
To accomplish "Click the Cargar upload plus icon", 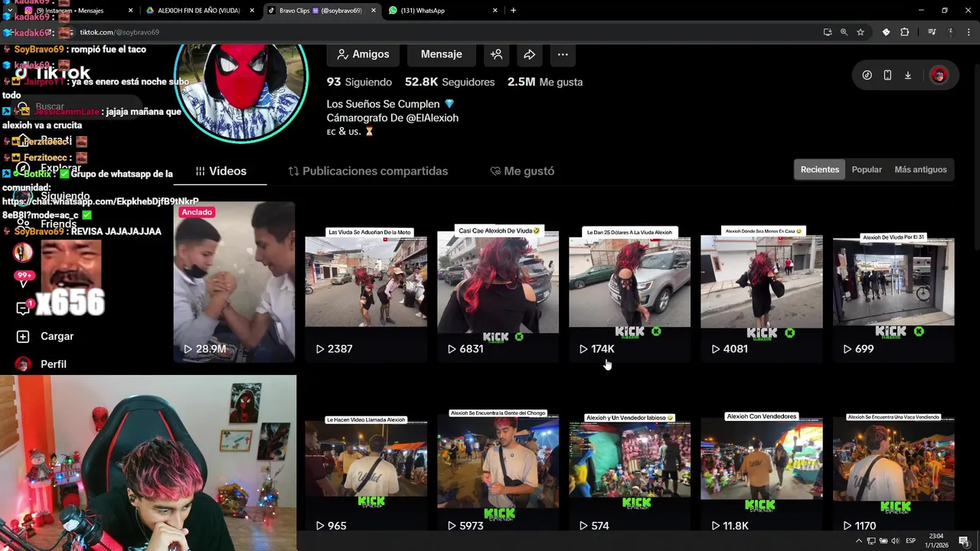I will pos(23,336).
